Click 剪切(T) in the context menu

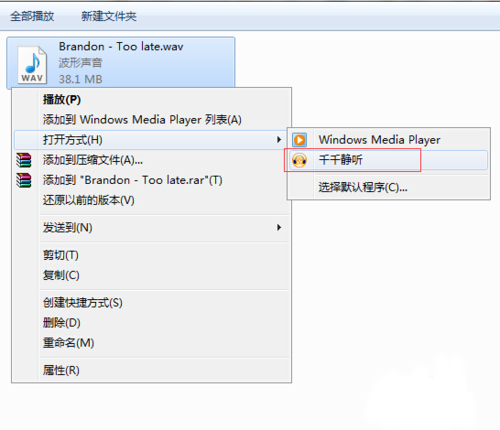tap(61, 255)
